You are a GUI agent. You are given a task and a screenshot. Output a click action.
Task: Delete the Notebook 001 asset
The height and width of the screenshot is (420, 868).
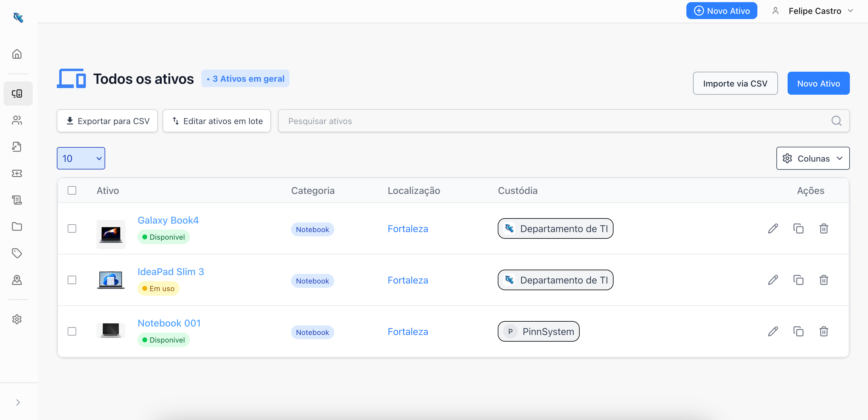[x=824, y=332]
